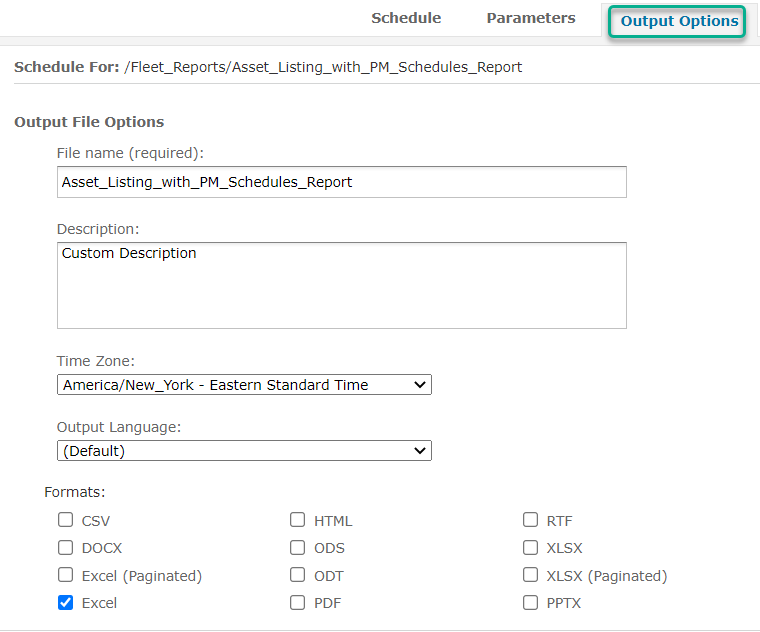This screenshot has height=632, width=760.
Task: Check the XLSX format option
Action: [x=531, y=548]
